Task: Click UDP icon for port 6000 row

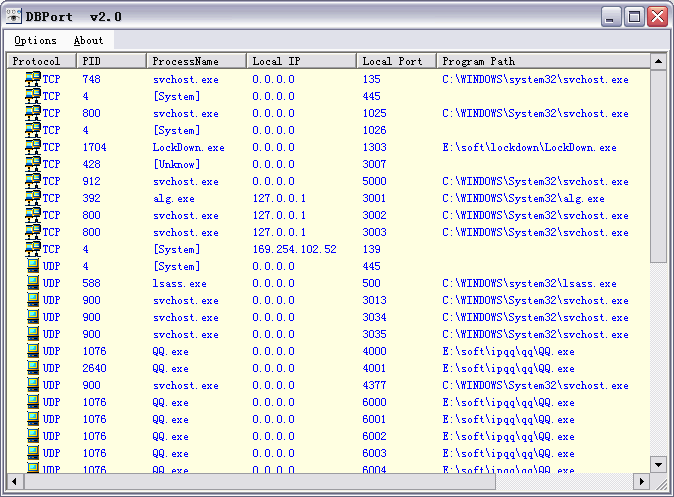Action: 33,402
